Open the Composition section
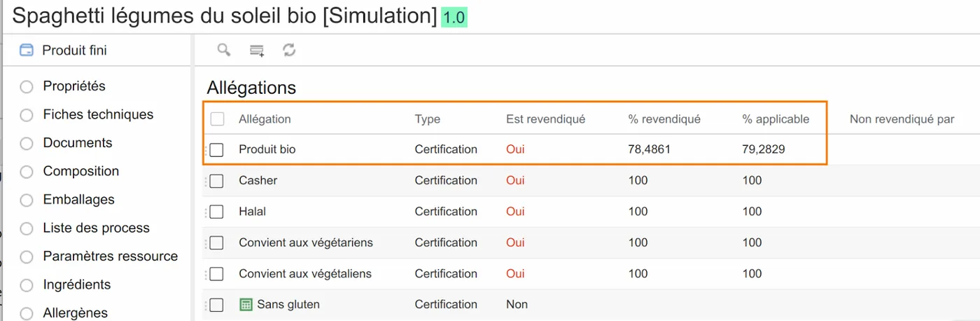This screenshot has height=321, width=980. click(81, 171)
